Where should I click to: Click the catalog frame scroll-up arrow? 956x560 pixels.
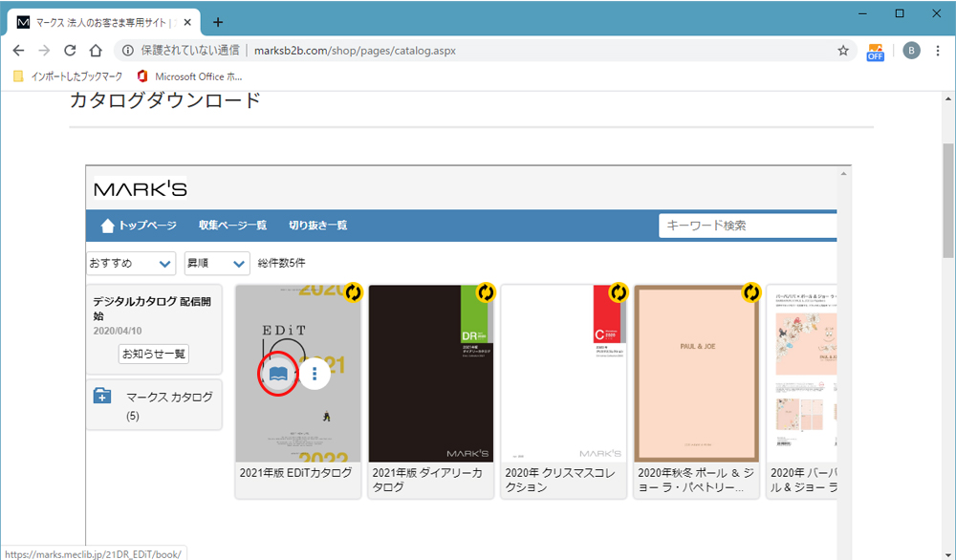click(x=844, y=174)
